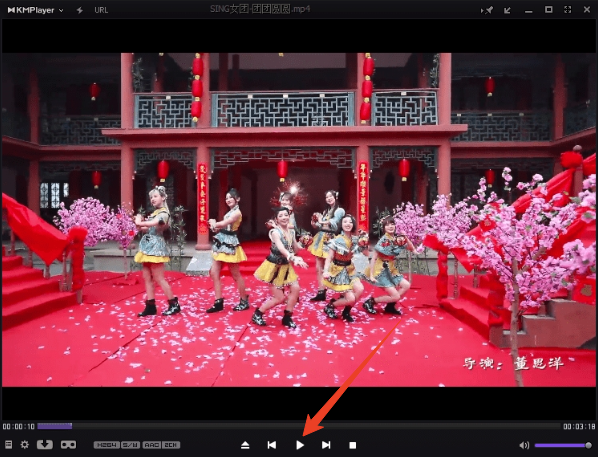This screenshot has height=457, width=598.
Task: Switch to compact mode with arrow icon
Action: pos(507,10)
